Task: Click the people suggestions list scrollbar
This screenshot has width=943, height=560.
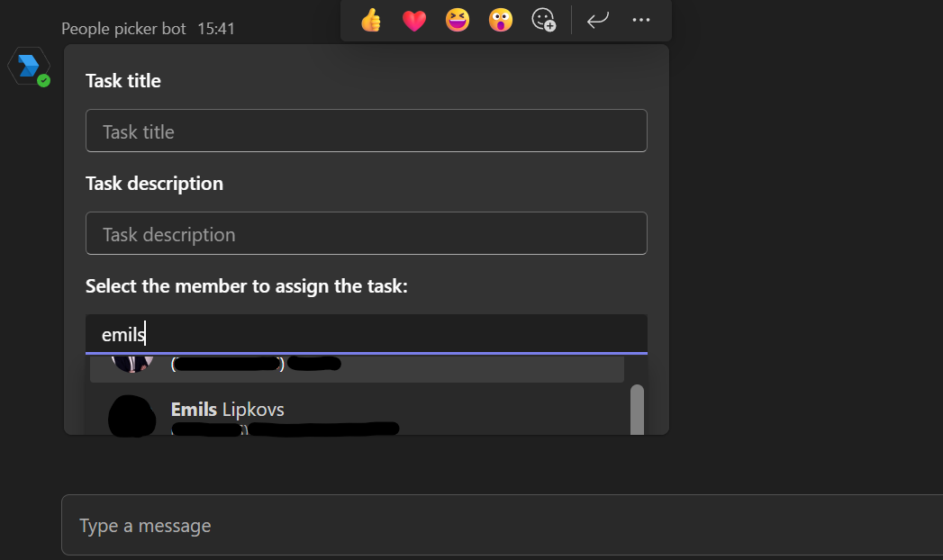Action: pos(637,409)
